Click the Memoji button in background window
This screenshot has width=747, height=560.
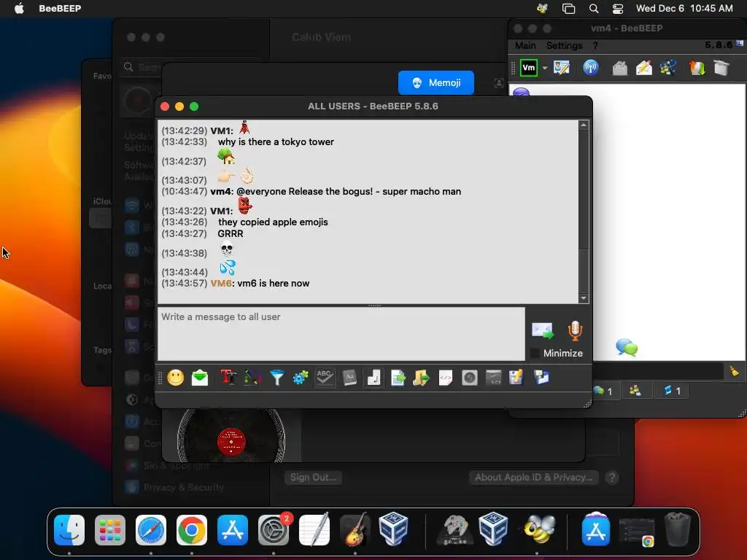pos(436,83)
